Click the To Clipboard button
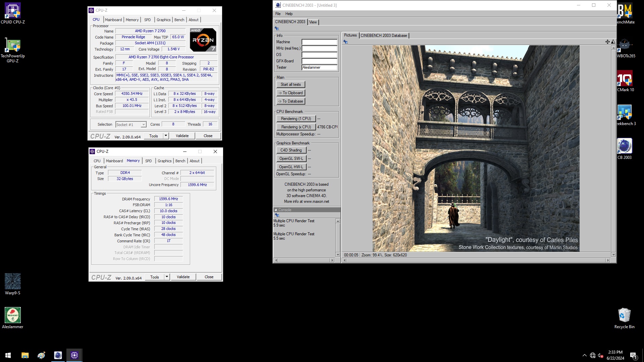This screenshot has height=362, width=644. 291,93
